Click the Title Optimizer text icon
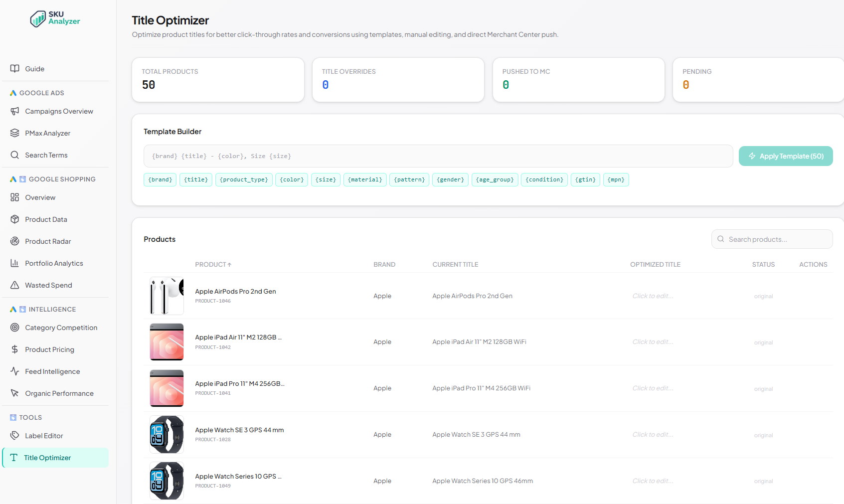The height and width of the screenshot is (504, 844). (14, 458)
